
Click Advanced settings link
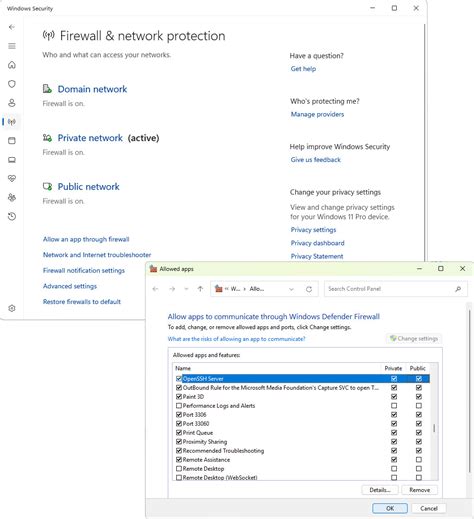tap(70, 286)
